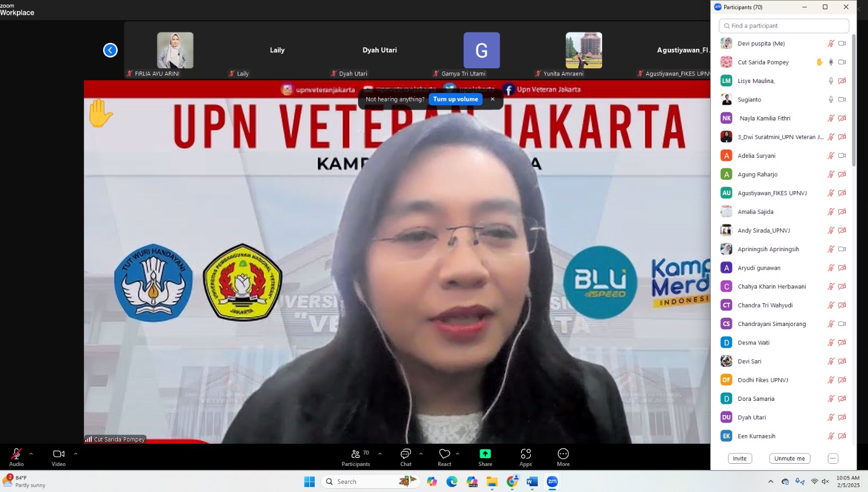The image size is (868, 492).
Task: Expand the Participants options caret
Action: pyautogui.click(x=380, y=453)
